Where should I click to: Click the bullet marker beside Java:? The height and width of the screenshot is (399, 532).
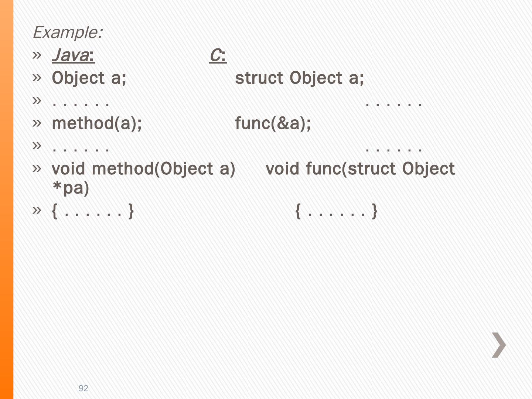point(37,55)
